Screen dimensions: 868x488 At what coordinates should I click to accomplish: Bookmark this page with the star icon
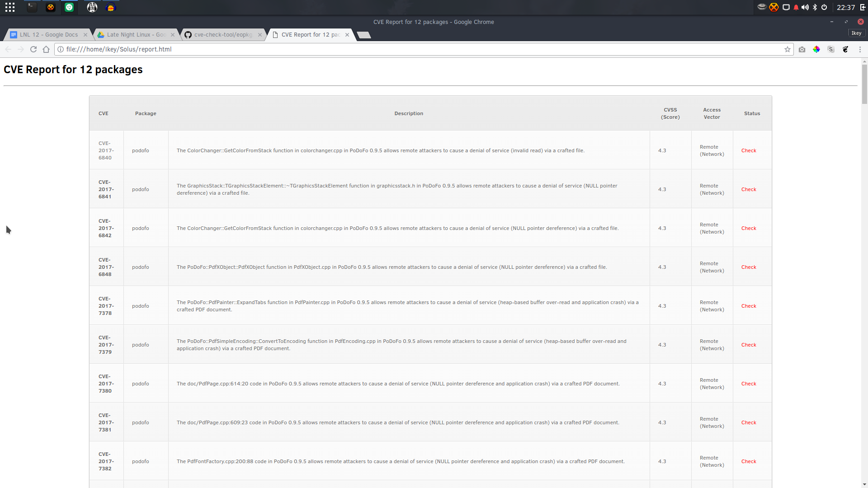788,49
